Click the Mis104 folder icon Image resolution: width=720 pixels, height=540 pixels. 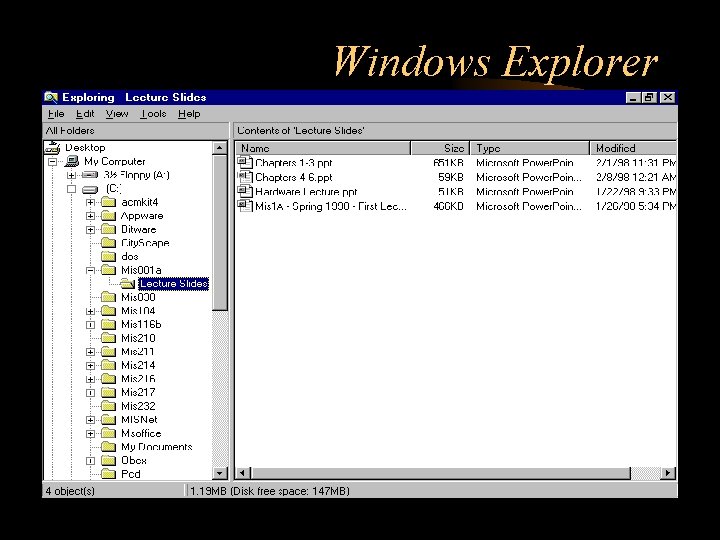108,311
